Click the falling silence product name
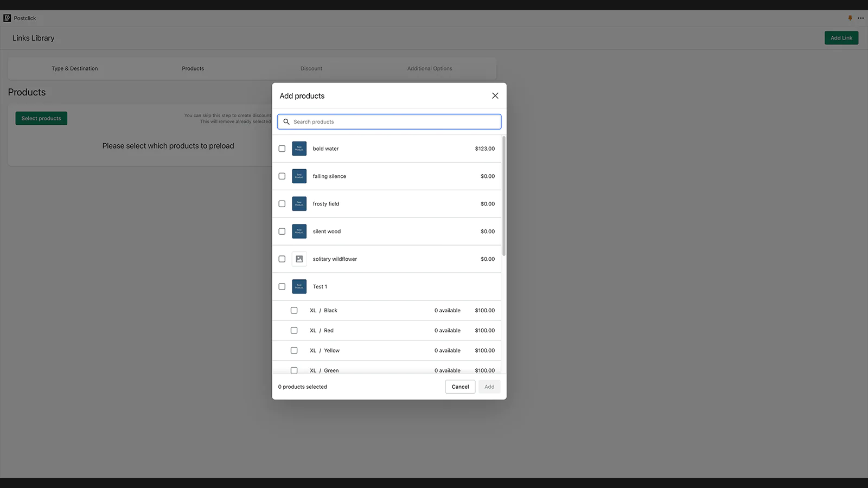The height and width of the screenshot is (488, 868). (329, 176)
